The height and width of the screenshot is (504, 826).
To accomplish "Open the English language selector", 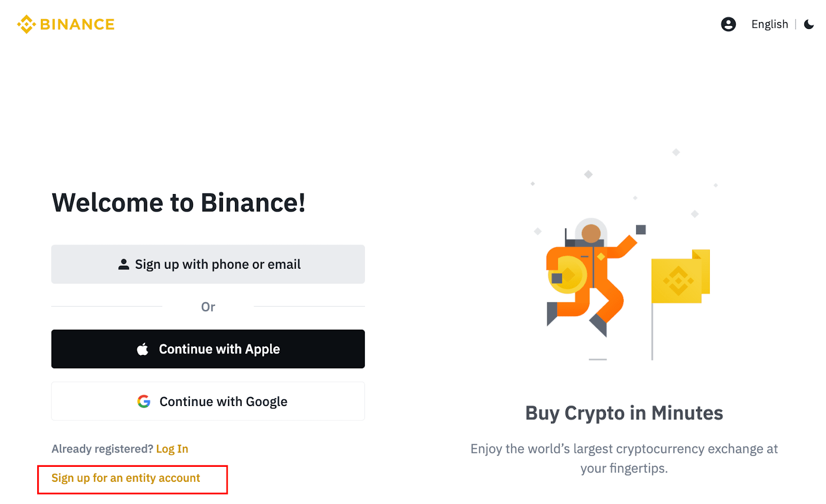I will click(x=769, y=24).
